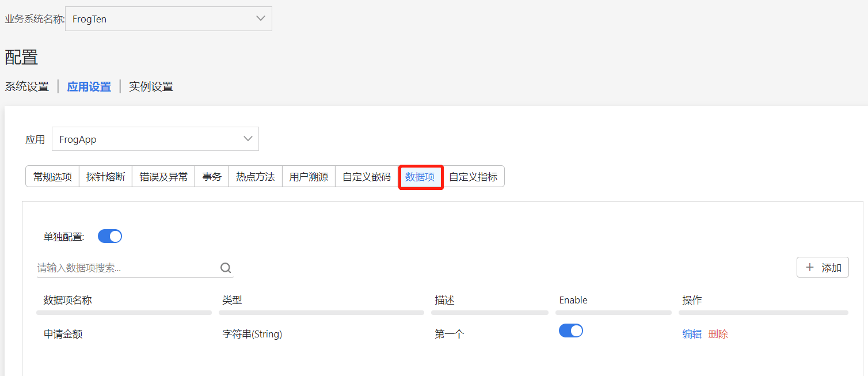The image size is (868, 376).
Task: Focus the 数据项 search input field
Action: pyautogui.click(x=127, y=268)
